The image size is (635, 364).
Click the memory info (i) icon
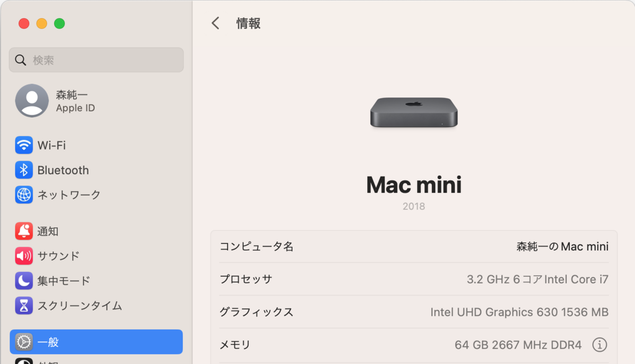pos(600,345)
